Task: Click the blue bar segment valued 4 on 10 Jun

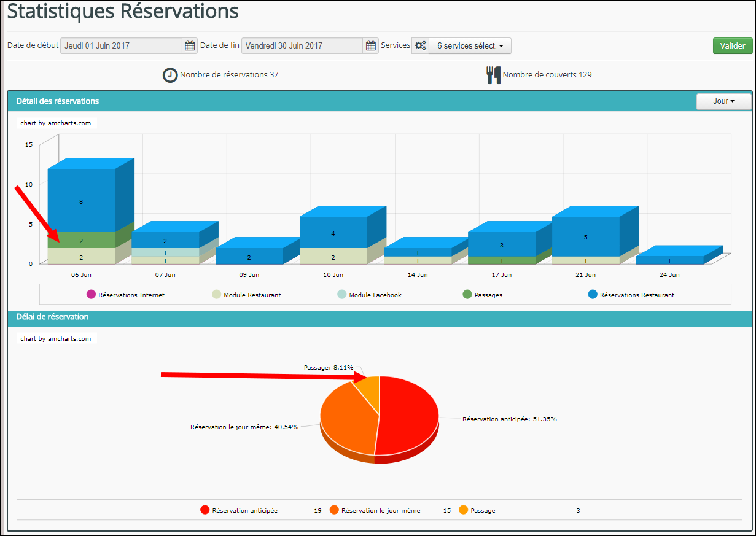Action: point(333,233)
